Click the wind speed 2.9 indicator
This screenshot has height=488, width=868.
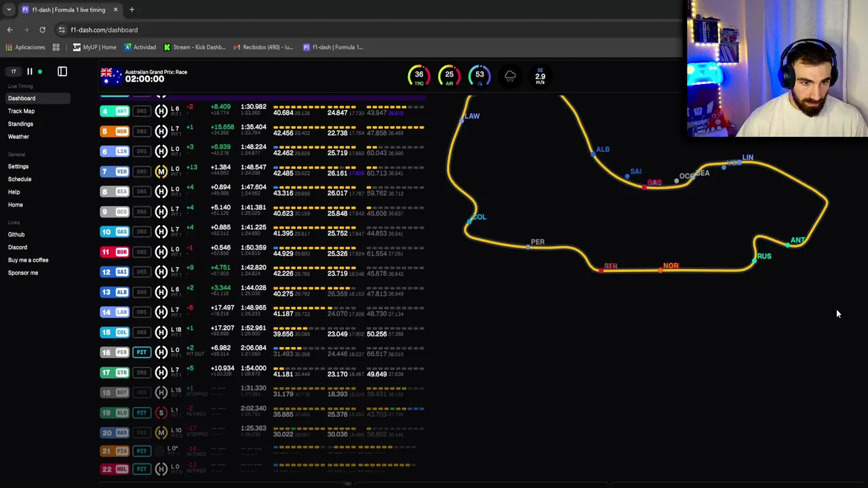[x=540, y=76]
